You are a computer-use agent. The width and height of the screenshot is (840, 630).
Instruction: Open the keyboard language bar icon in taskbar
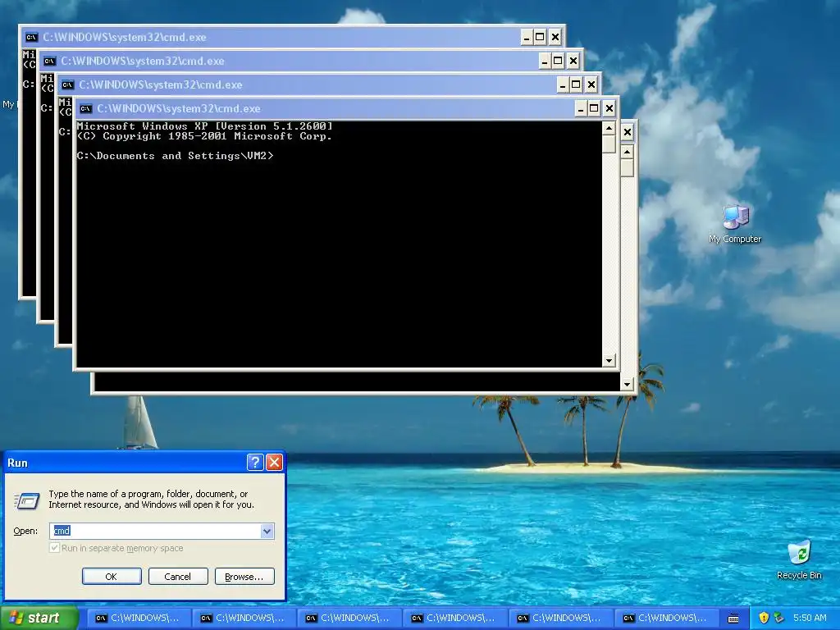pos(733,619)
